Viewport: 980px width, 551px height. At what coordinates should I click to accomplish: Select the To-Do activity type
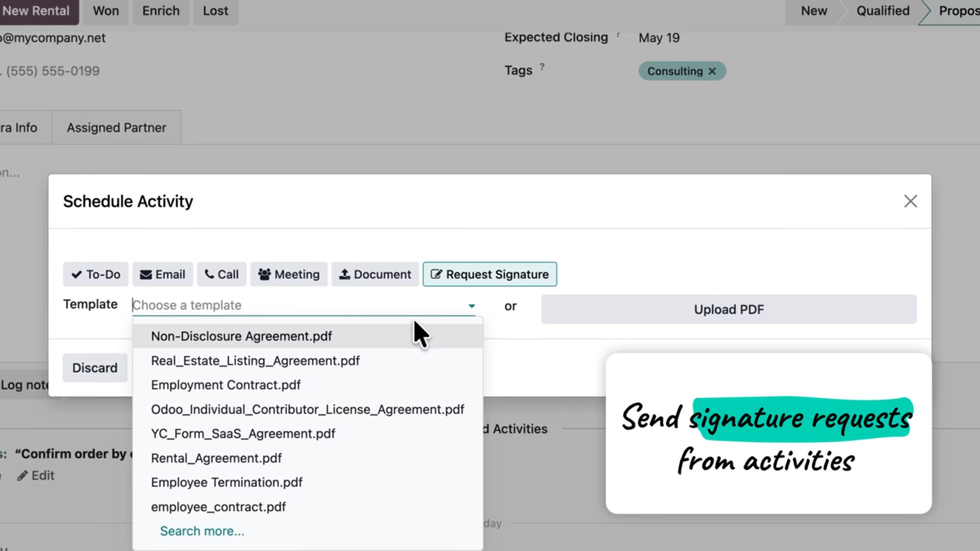pyautogui.click(x=95, y=274)
